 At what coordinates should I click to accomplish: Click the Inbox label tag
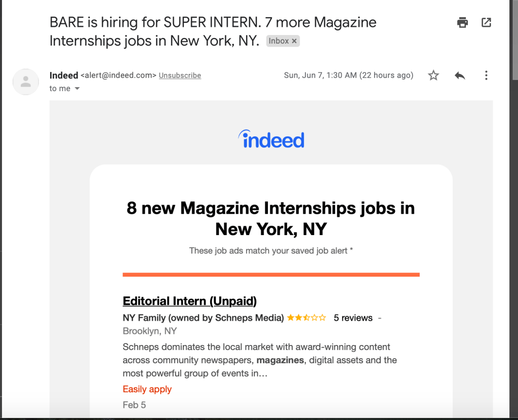click(x=278, y=41)
